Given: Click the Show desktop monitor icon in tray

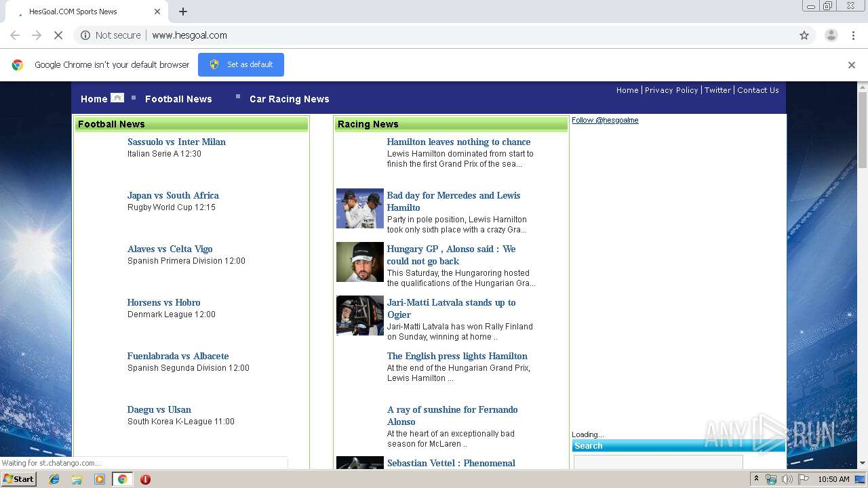Looking at the screenshot, I should coord(860,479).
